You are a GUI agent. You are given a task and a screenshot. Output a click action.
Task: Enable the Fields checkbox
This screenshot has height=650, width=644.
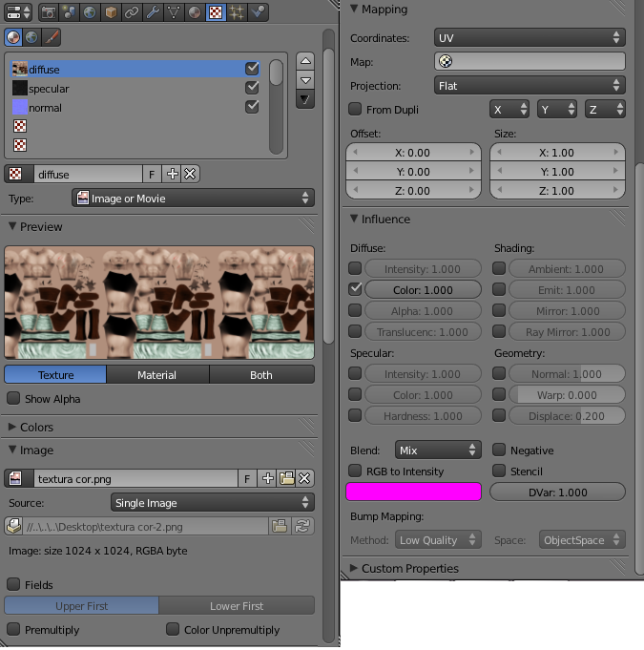coord(13,584)
